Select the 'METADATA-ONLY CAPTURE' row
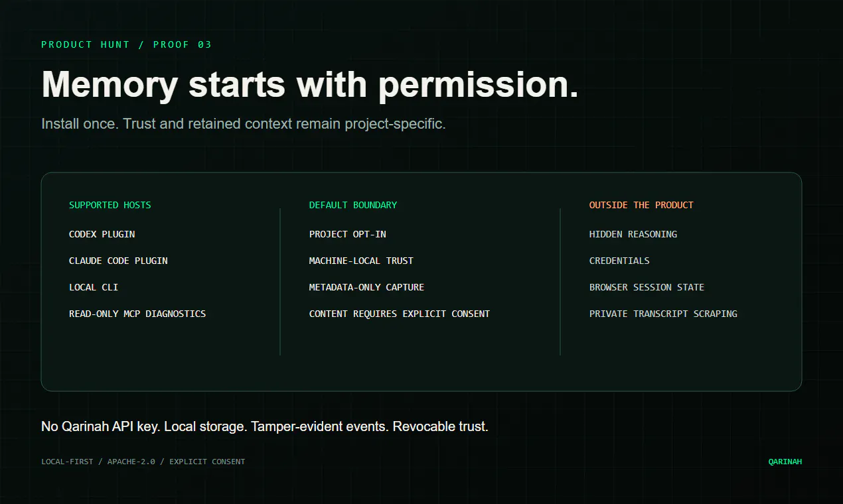Viewport: 843px width, 504px height. 366,287
